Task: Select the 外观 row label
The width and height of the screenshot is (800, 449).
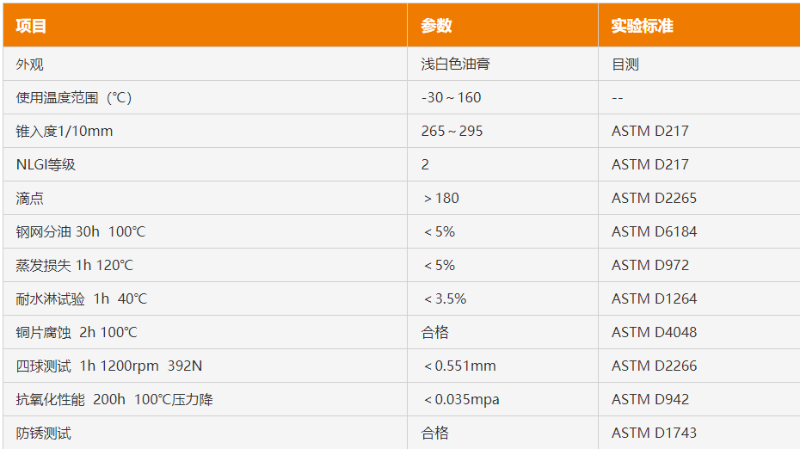Action: click(x=30, y=64)
